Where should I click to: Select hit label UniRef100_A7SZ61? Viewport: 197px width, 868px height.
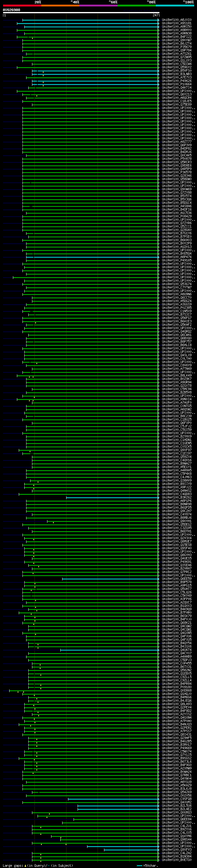tap(177, 54)
